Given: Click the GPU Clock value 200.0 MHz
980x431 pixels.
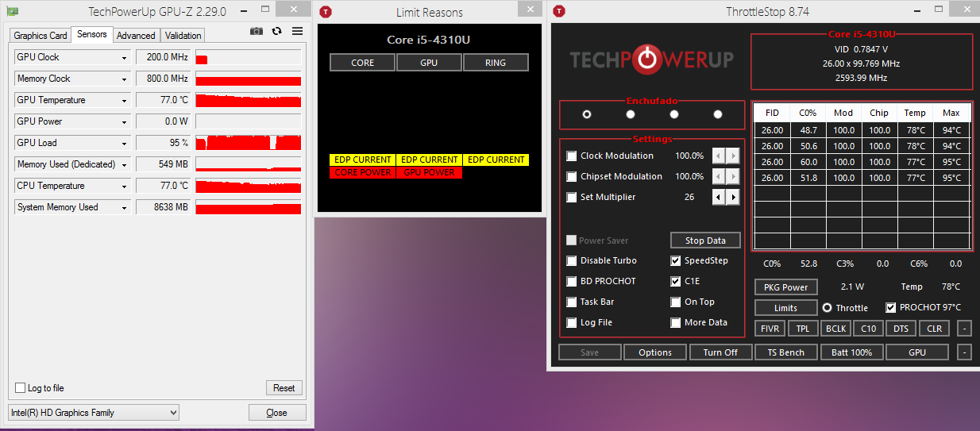Looking at the screenshot, I should tap(164, 57).
